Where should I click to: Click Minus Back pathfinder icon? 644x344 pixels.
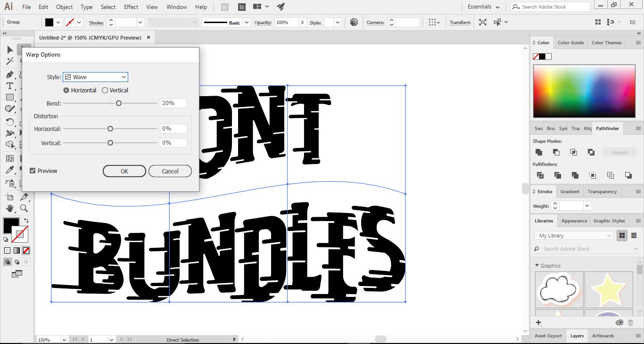coord(628,175)
